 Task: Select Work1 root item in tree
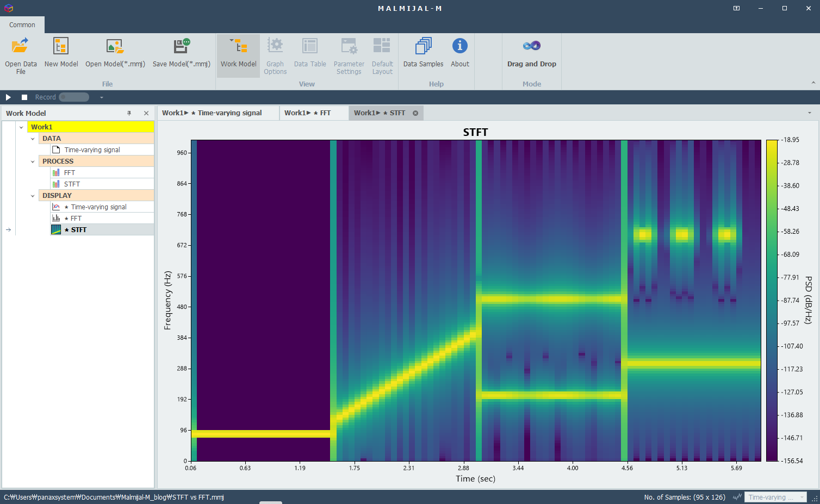91,127
